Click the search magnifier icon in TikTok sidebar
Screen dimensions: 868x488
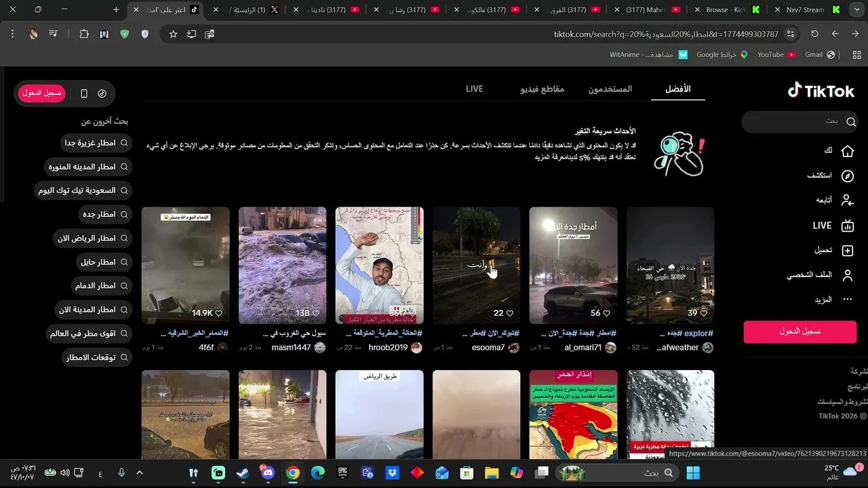click(851, 122)
